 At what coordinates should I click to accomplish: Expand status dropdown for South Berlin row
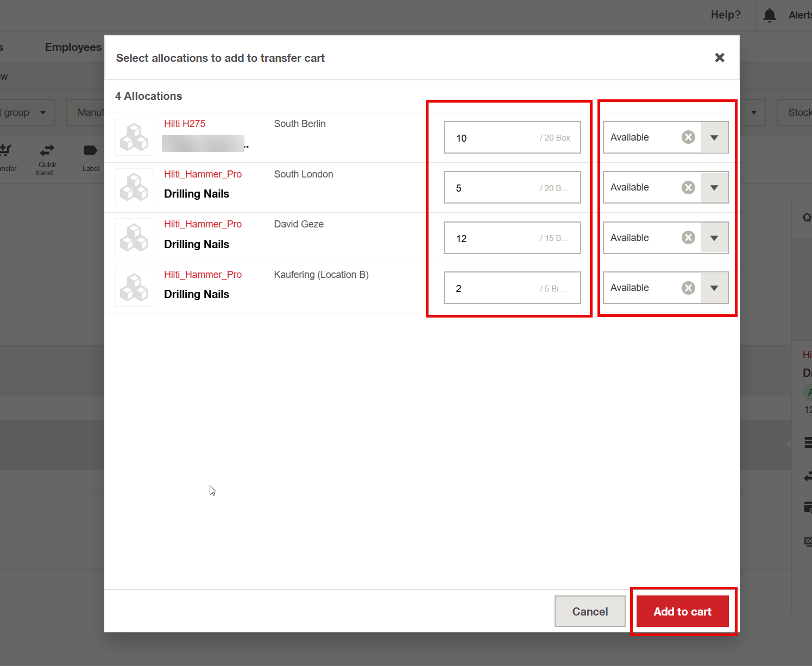pos(714,137)
